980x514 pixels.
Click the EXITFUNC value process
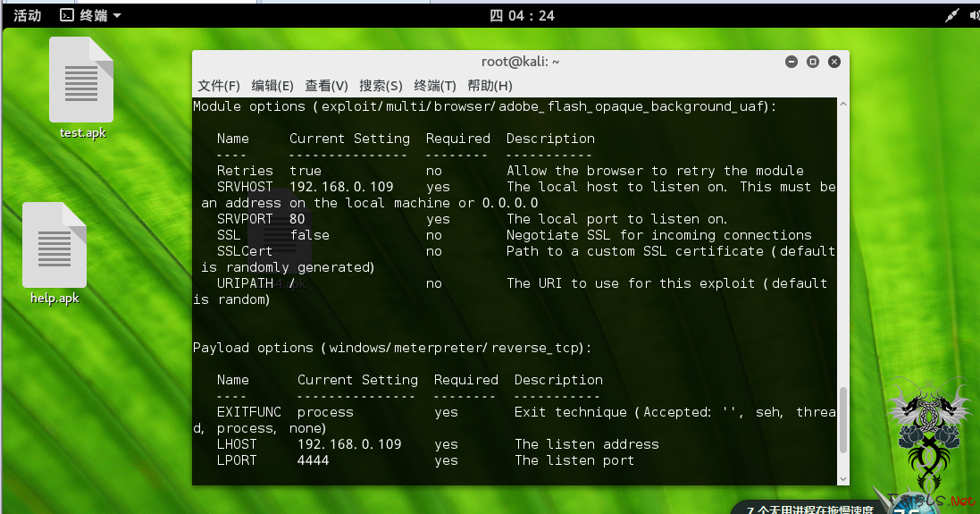[325, 412]
